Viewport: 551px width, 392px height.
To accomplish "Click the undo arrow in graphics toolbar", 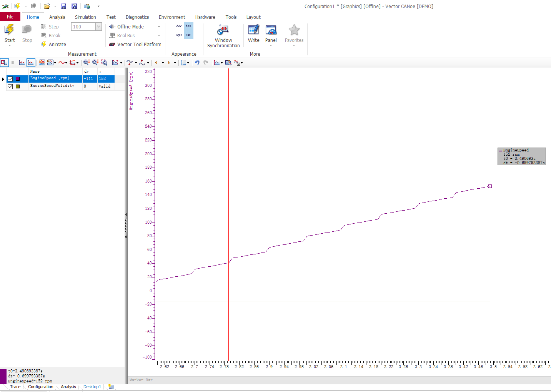I will (x=197, y=63).
